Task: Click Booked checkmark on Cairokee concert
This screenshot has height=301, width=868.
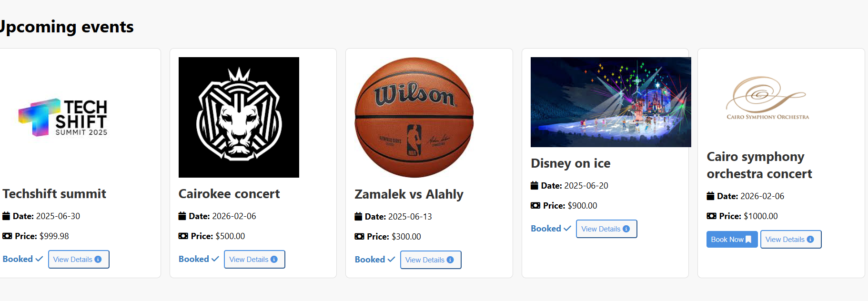Action: pyautogui.click(x=215, y=259)
